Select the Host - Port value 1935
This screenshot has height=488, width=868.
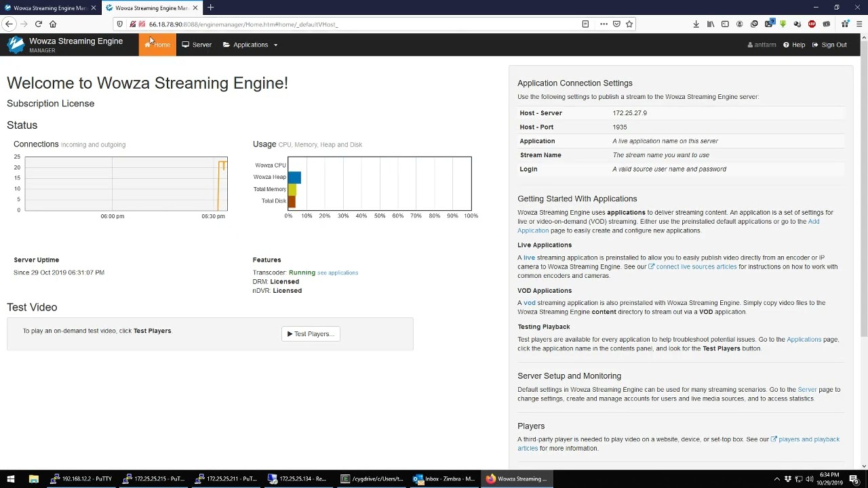coord(620,127)
